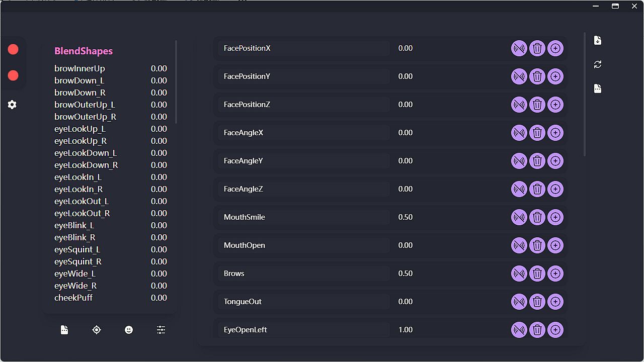Click the import file icon with down arrow

point(598,40)
